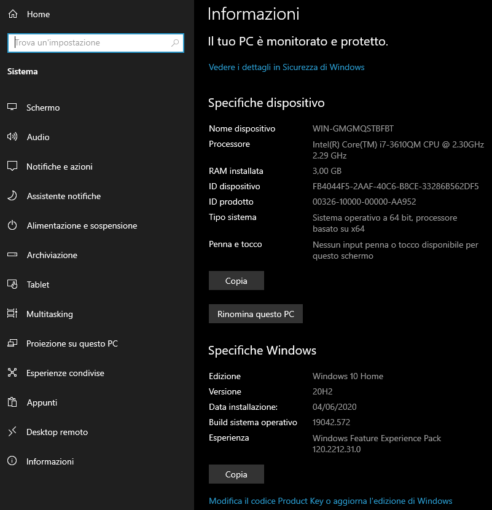492x510 pixels.
Task: Select edition value Windows 10 Home
Action: click(348, 376)
